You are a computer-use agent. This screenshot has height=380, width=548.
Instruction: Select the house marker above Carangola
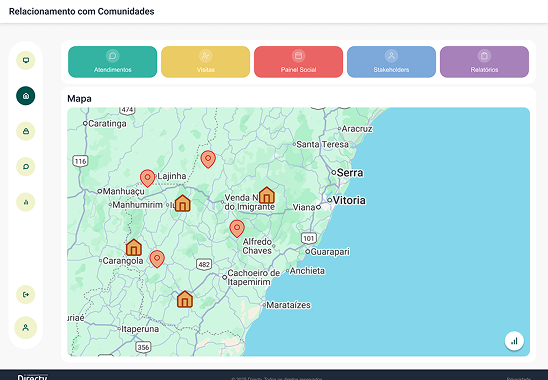(x=134, y=248)
